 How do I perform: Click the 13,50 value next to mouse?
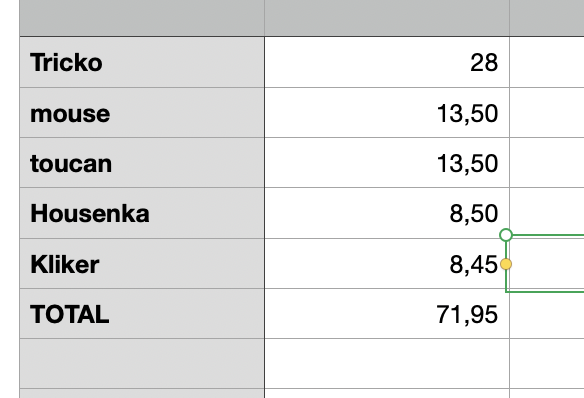coord(387,113)
